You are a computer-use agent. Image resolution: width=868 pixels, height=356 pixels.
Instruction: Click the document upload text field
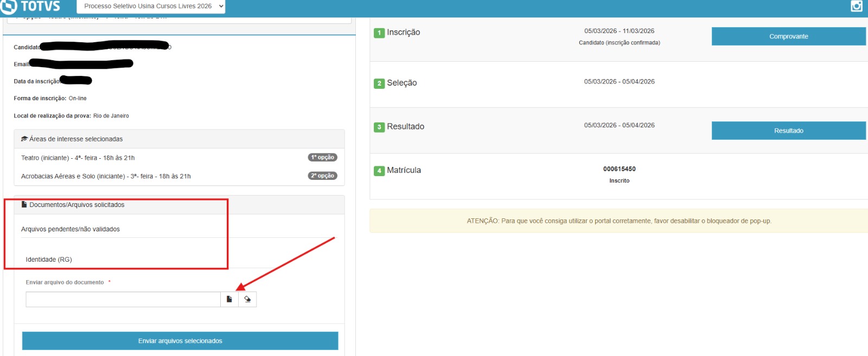tap(123, 299)
